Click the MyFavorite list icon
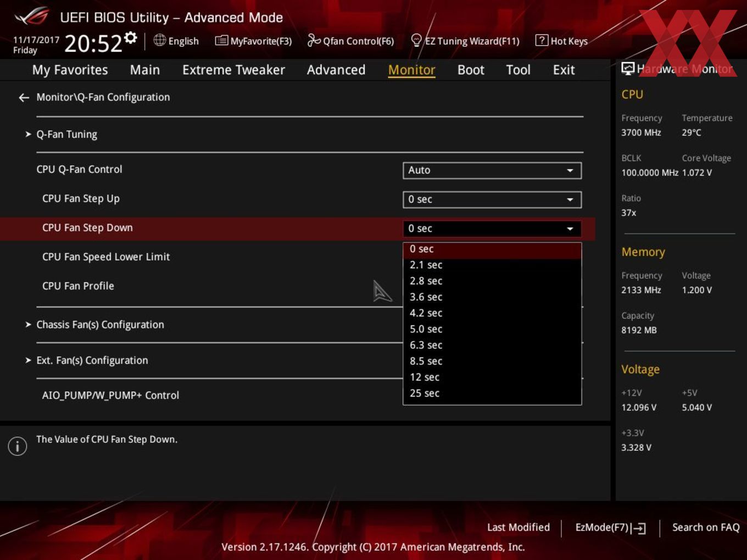The height and width of the screenshot is (560, 747). pos(221,41)
